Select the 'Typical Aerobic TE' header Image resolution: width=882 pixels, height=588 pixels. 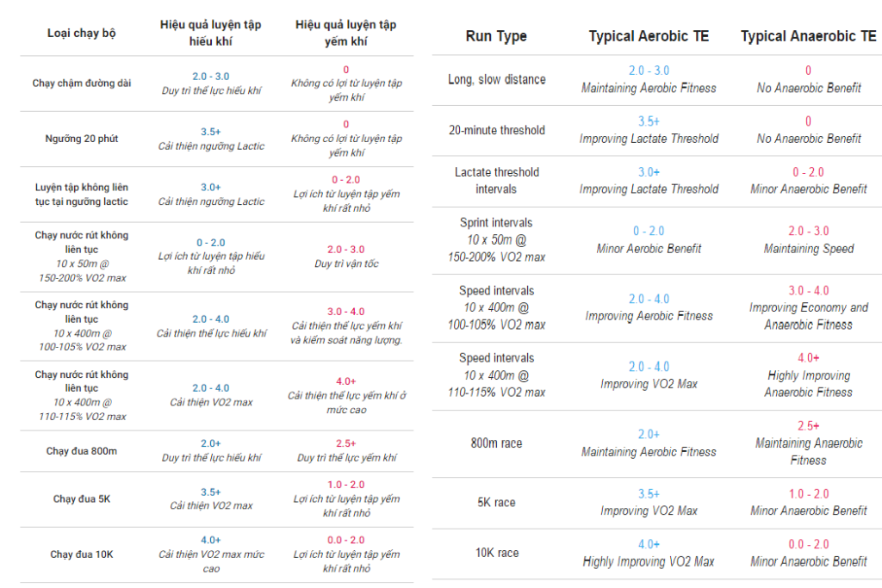[649, 36]
